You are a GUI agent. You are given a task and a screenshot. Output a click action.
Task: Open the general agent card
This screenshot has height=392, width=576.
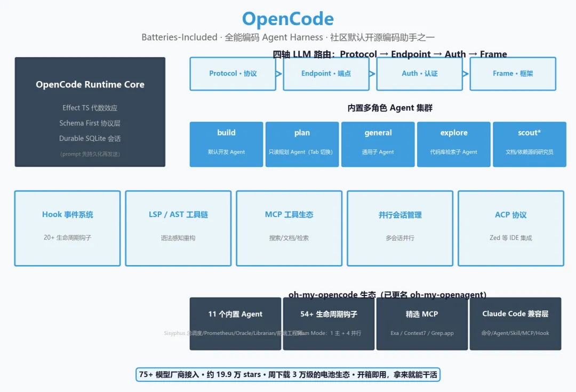[x=378, y=145]
